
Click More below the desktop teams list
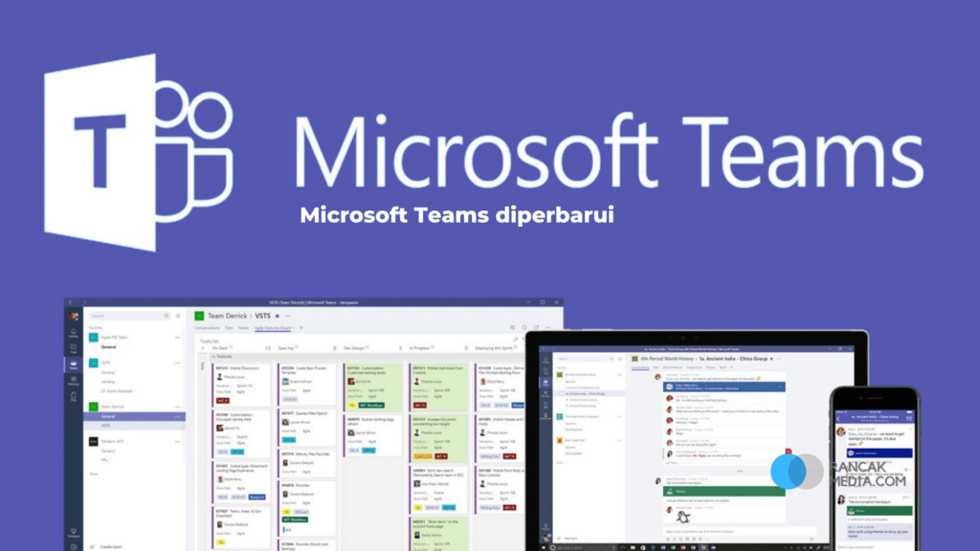point(93,474)
